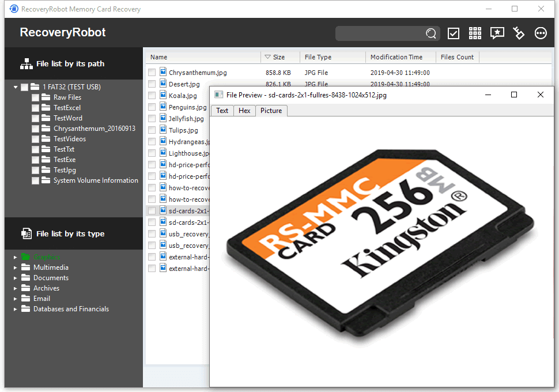
Task: Switch to the Picture preview tab
Action: coord(271,111)
